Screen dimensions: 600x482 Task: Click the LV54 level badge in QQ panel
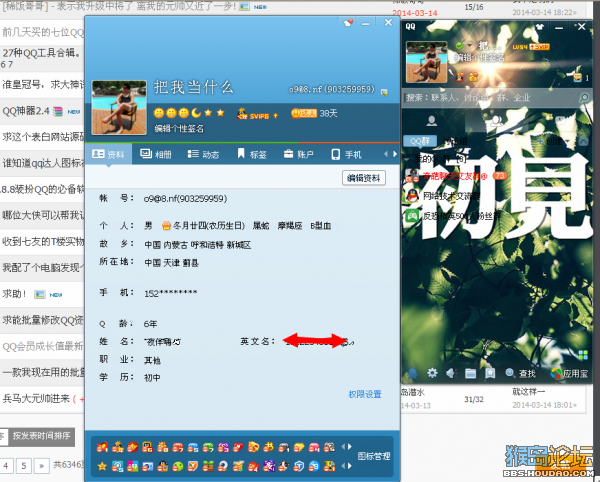point(520,47)
